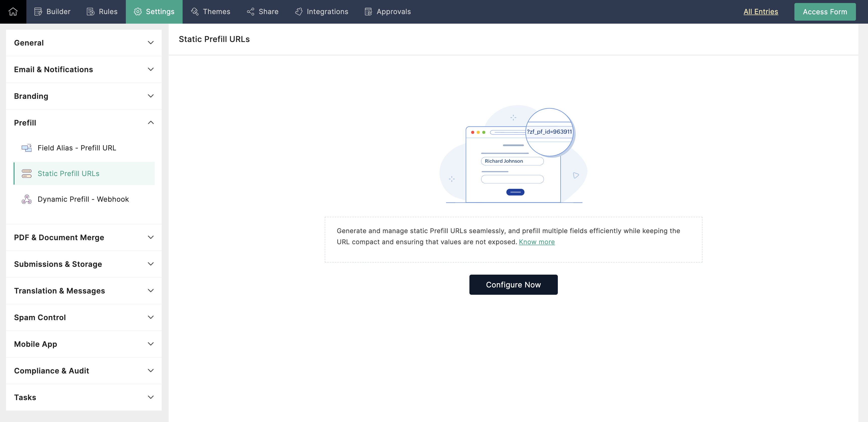This screenshot has width=868, height=422.
Task: Open the Dynamic Prefill - Webhook option
Action: point(83,199)
